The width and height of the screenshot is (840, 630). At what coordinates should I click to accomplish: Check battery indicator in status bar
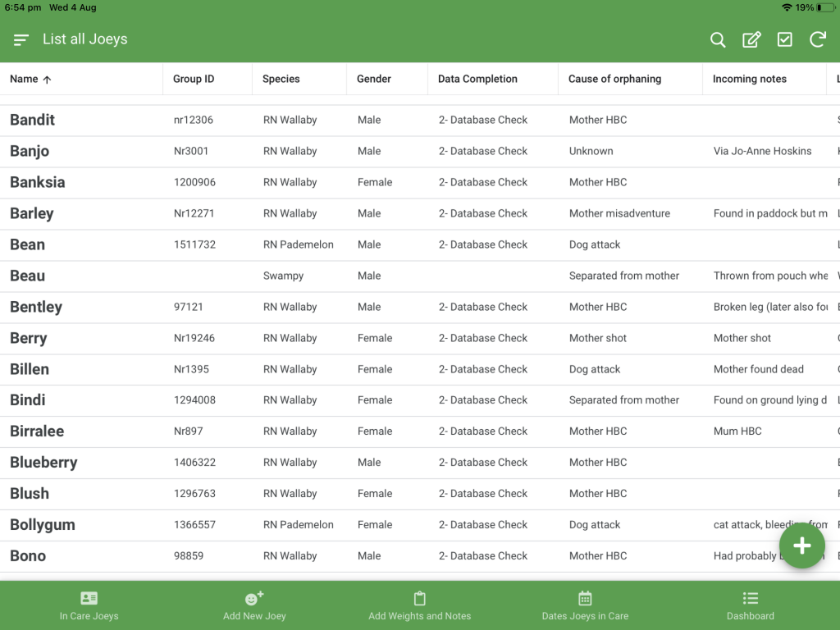[825, 7]
